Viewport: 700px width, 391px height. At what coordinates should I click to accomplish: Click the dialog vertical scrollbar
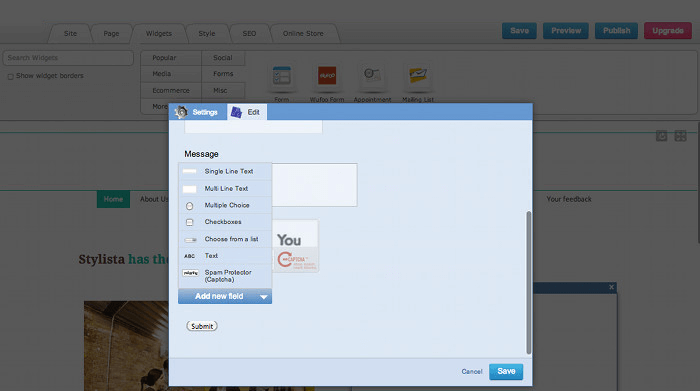tap(529, 283)
